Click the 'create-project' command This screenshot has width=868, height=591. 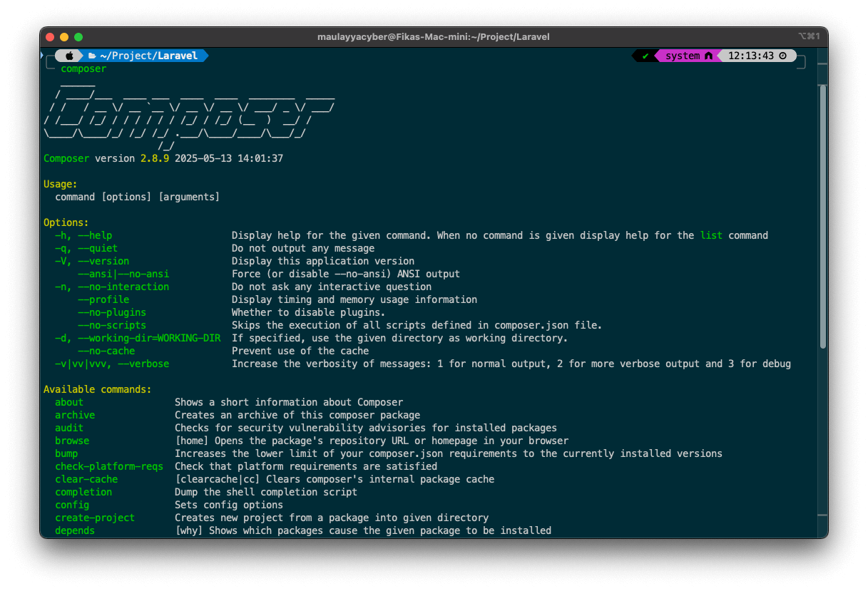(x=95, y=518)
